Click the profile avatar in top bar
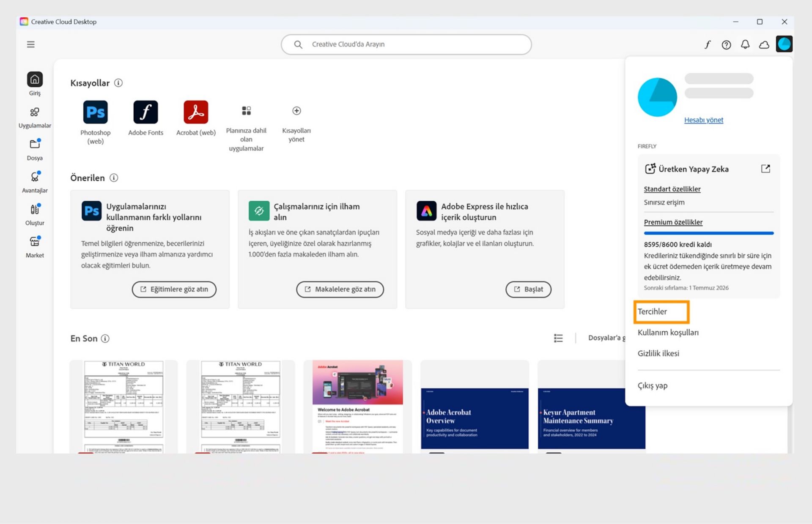 (784, 44)
